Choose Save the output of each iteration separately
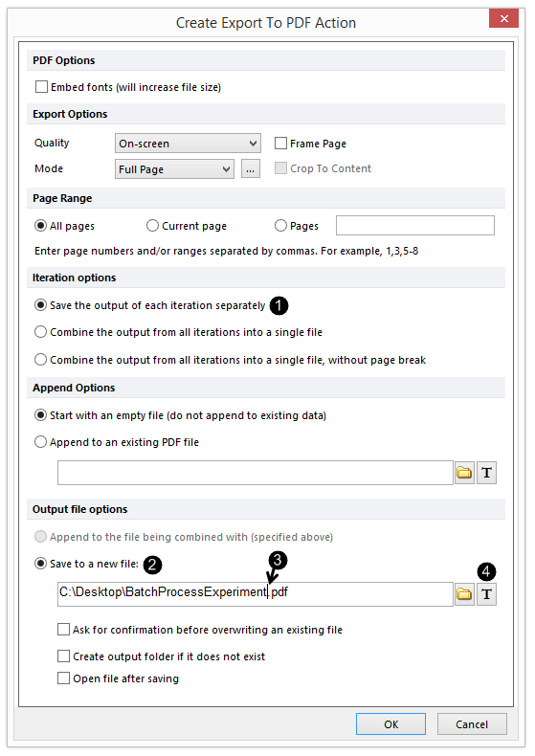 pyautogui.click(x=40, y=305)
